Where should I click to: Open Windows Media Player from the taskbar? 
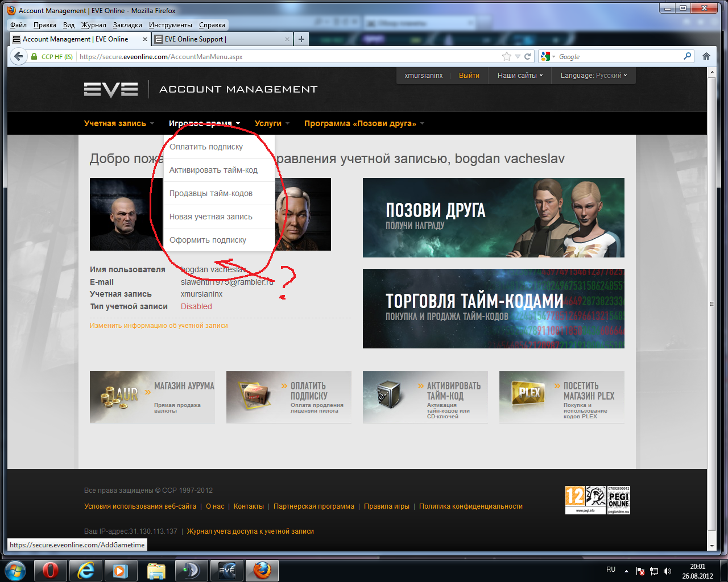[x=121, y=570]
